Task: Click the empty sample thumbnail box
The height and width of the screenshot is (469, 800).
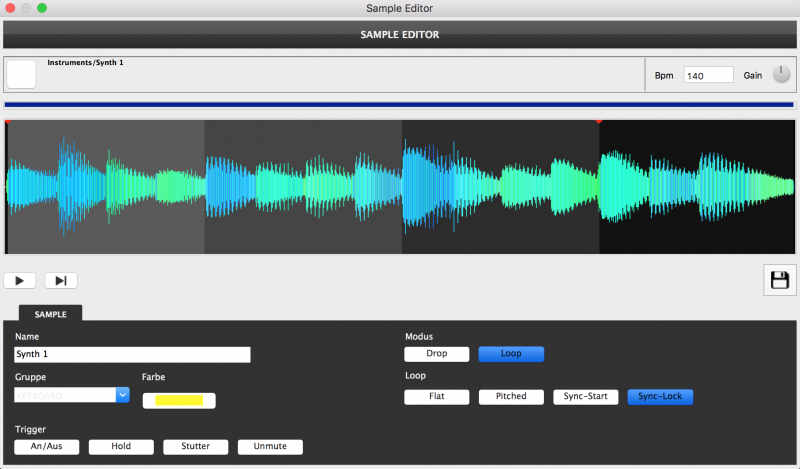Action: click(21, 75)
